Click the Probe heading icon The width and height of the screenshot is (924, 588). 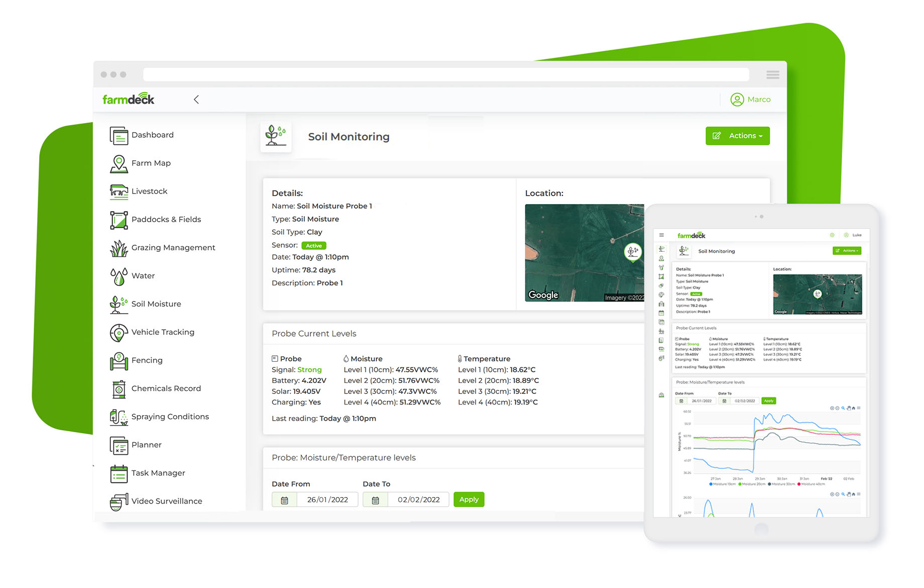[275, 359]
